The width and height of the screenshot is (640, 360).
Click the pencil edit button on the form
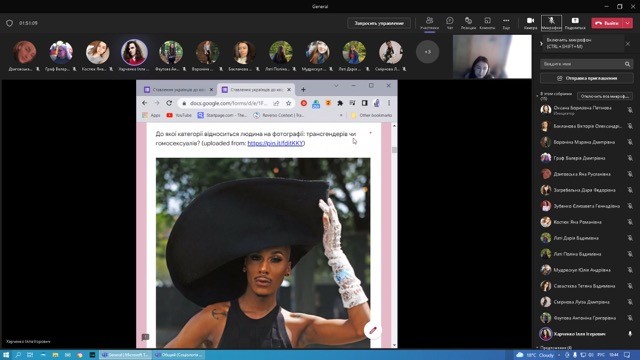[x=373, y=330]
